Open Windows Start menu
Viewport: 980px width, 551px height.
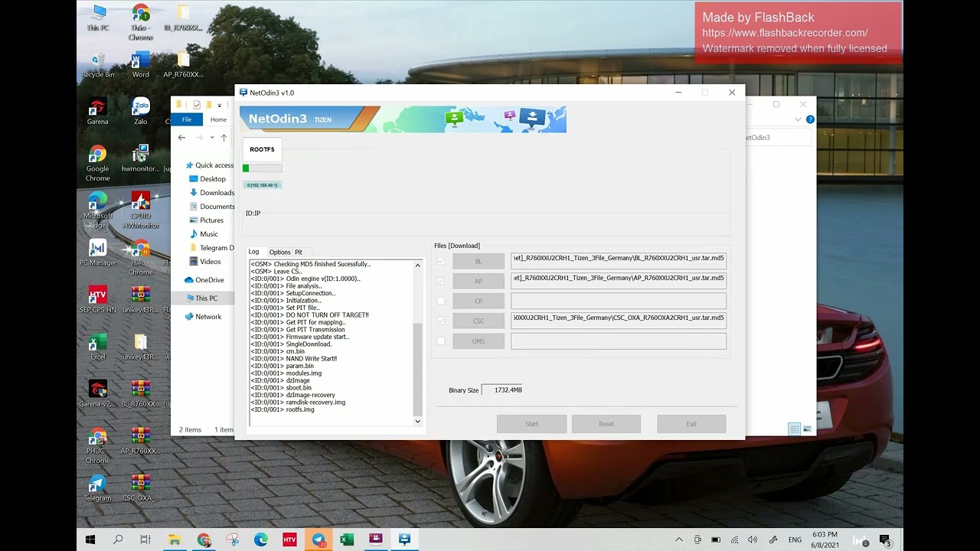(90, 540)
